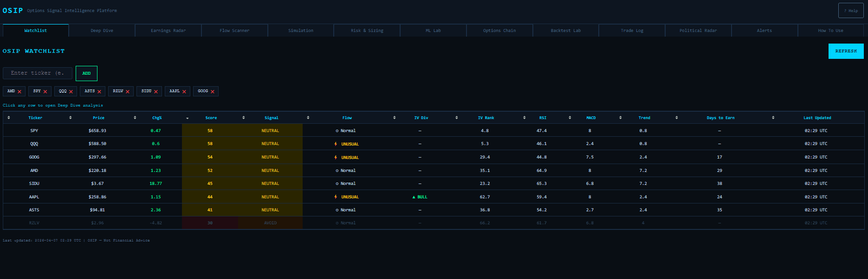The width and height of the screenshot is (868, 279).
Task: Remove AAPL chip using its red X
Action: click(184, 92)
